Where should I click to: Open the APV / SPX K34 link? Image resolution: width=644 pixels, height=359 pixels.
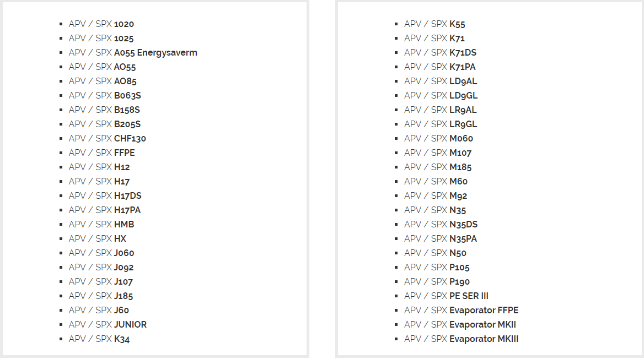pos(99,339)
